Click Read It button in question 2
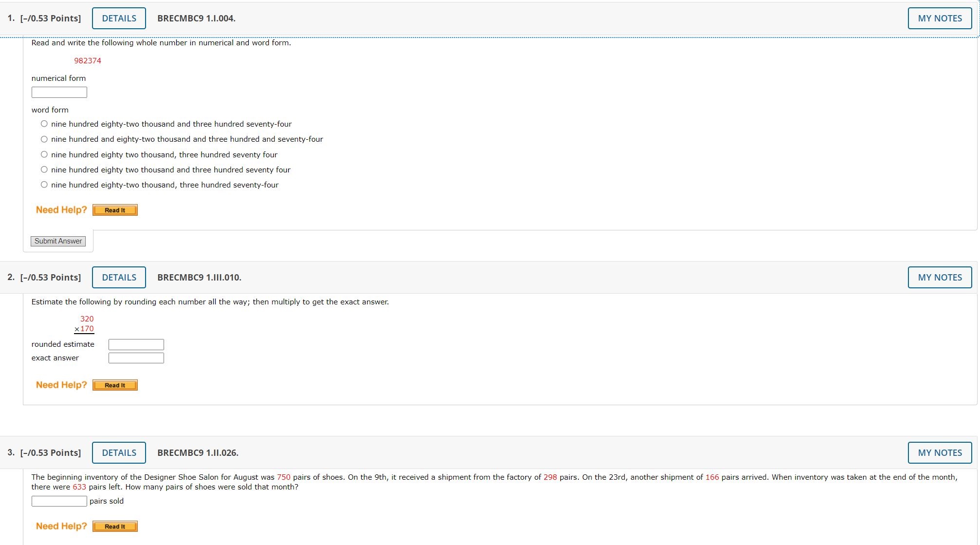The height and width of the screenshot is (545, 980). coord(115,385)
